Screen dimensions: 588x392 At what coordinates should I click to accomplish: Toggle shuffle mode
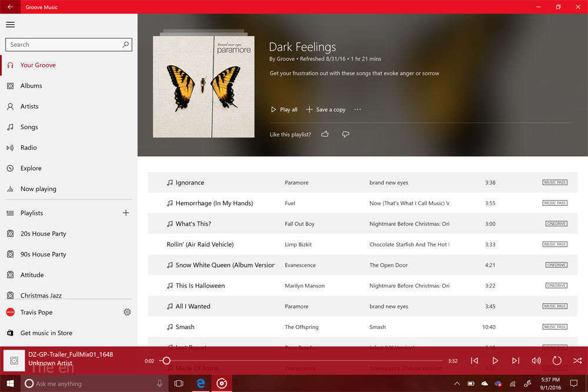point(577,360)
